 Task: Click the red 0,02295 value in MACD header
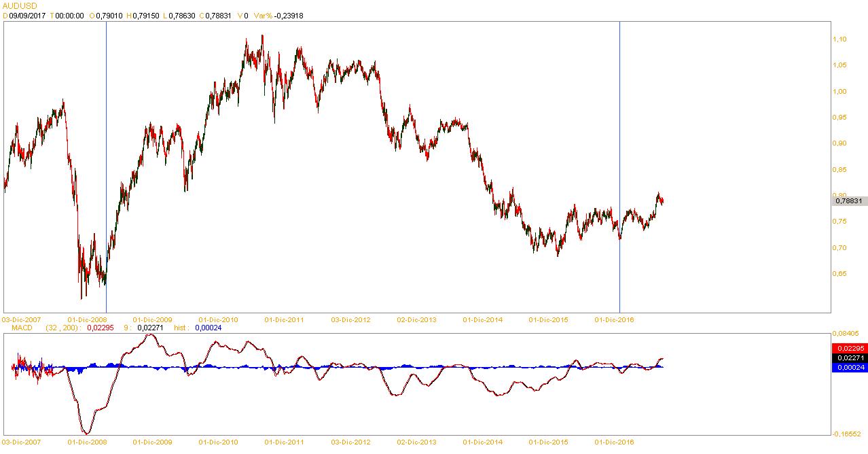point(100,328)
